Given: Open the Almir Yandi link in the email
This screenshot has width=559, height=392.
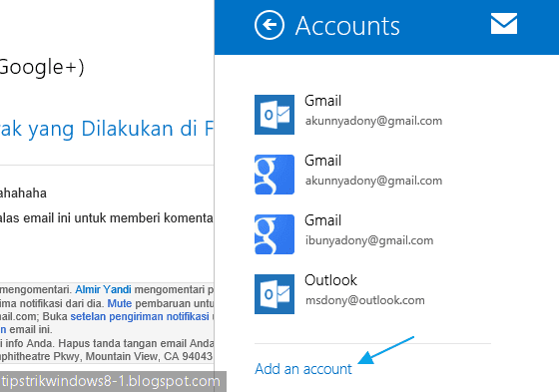Looking at the screenshot, I should tap(103, 289).
